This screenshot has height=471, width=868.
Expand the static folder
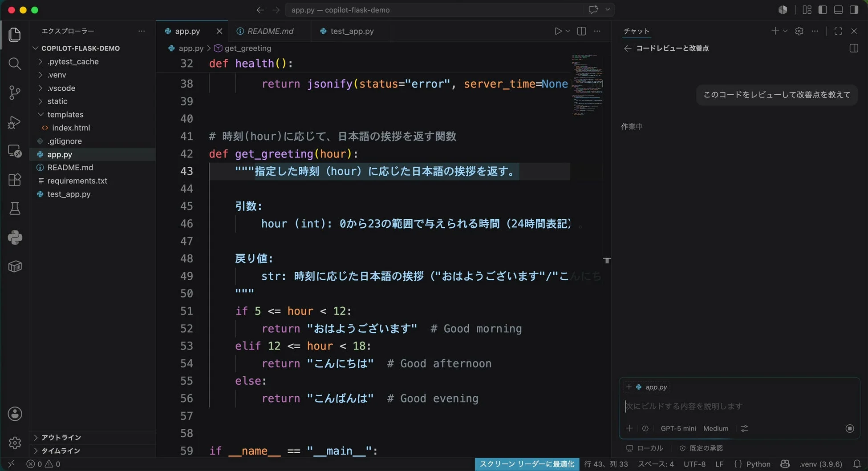[57, 101]
